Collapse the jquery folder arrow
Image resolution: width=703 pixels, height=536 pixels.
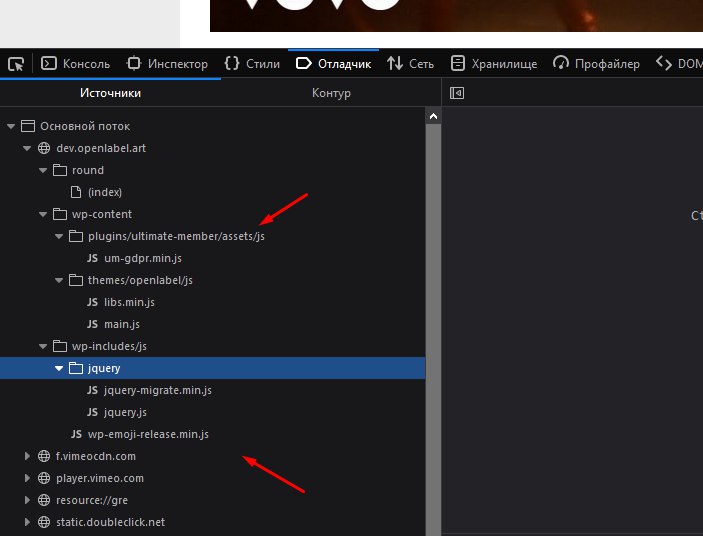pos(59,368)
